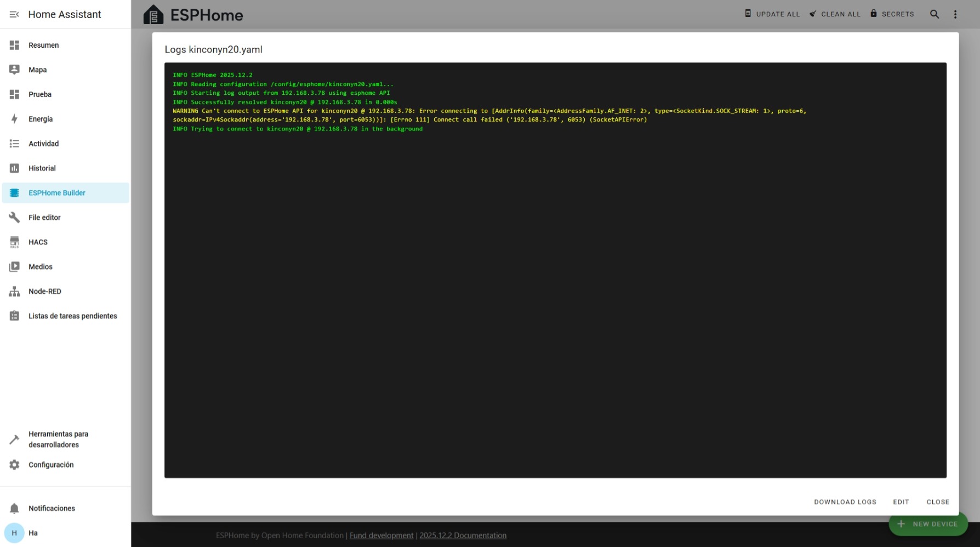Go to Actividad in the sidebar
Screen dimensions: 980x547
tap(43, 144)
